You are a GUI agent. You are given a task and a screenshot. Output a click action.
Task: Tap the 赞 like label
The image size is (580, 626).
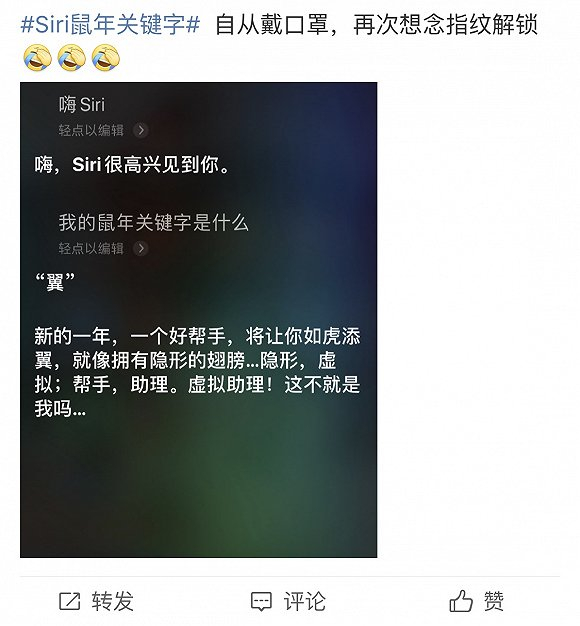(x=494, y=601)
